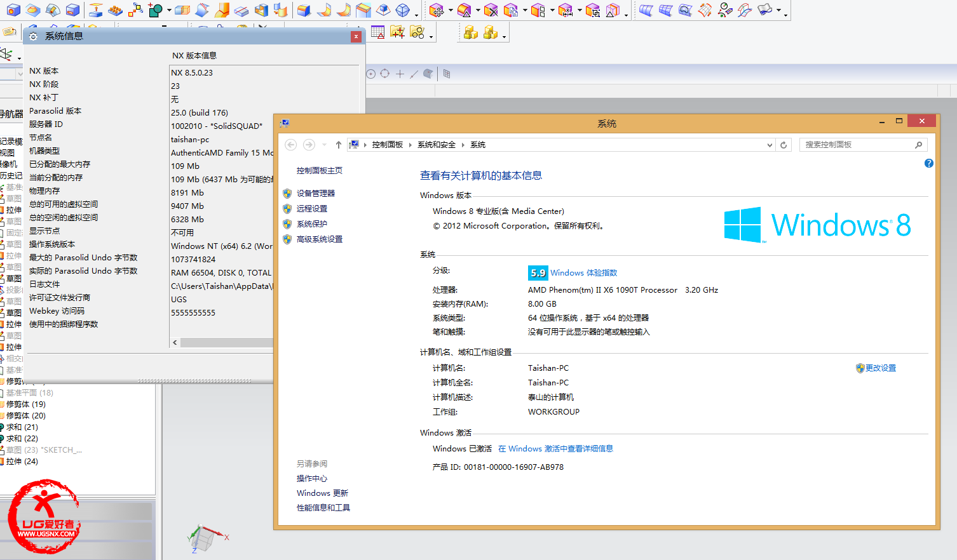The height and width of the screenshot is (560, 957).
Task: Open the dropdown beside the flag-shaped surface icon
Action: 779,10
